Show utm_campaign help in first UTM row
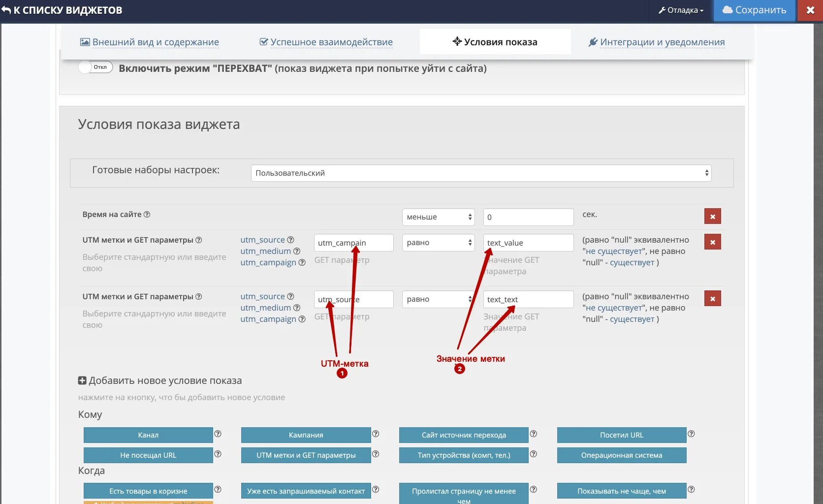The height and width of the screenshot is (504, 823). [302, 262]
